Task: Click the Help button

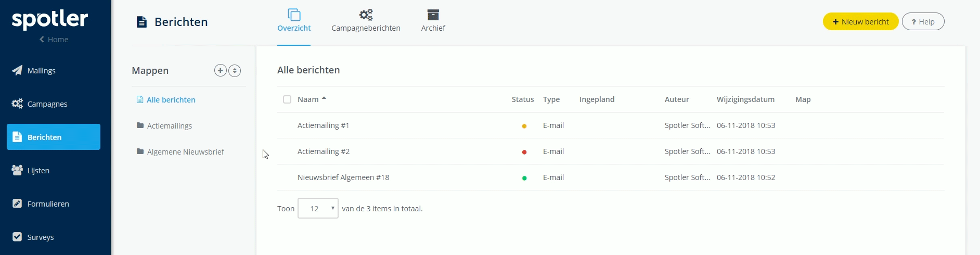Action: point(923,21)
